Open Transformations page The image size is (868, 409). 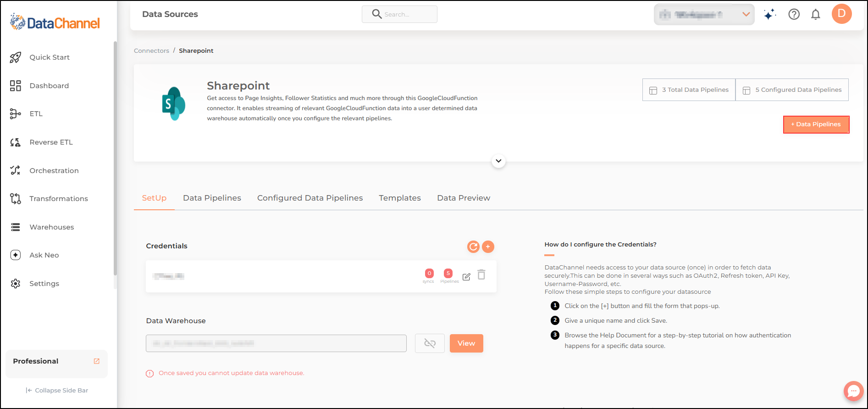pos(59,199)
